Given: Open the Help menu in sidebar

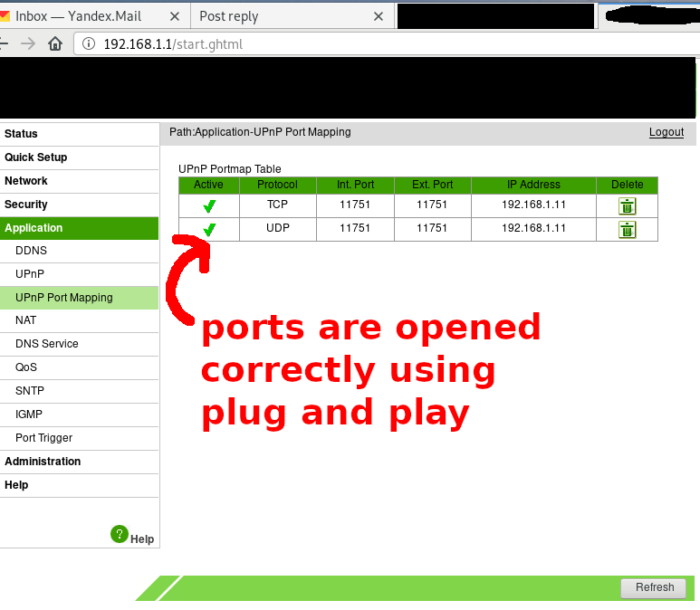Looking at the screenshot, I should 80,485.
